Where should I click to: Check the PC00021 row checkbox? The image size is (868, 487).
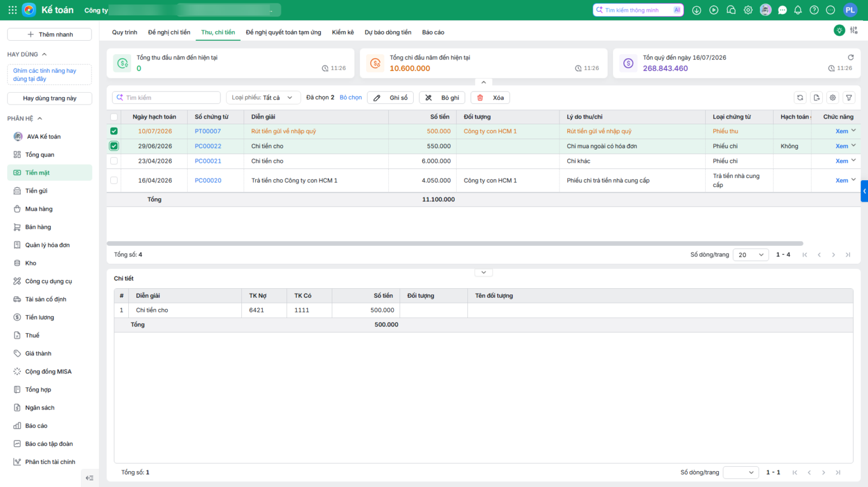[x=114, y=161]
